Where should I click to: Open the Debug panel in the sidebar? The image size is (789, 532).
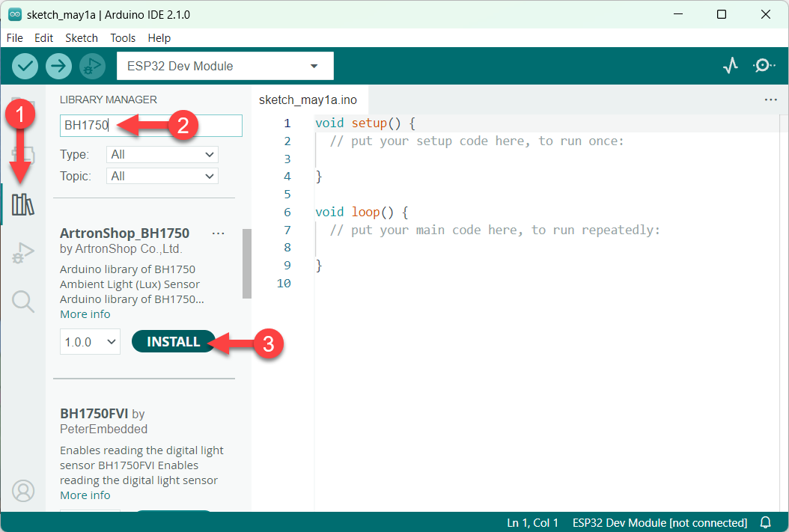click(23, 252)
